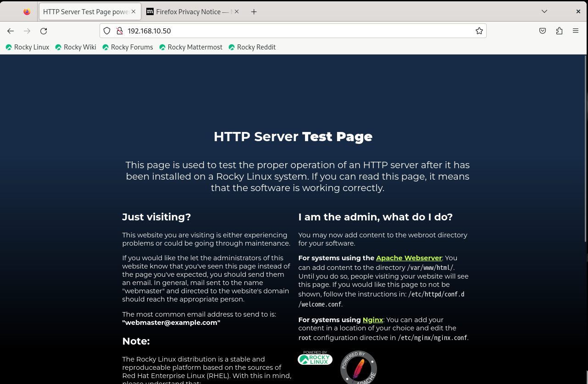Viewport: 588px width, 384px height.
Task: Bookmark this page with the star
Action: tap(479, 31)
